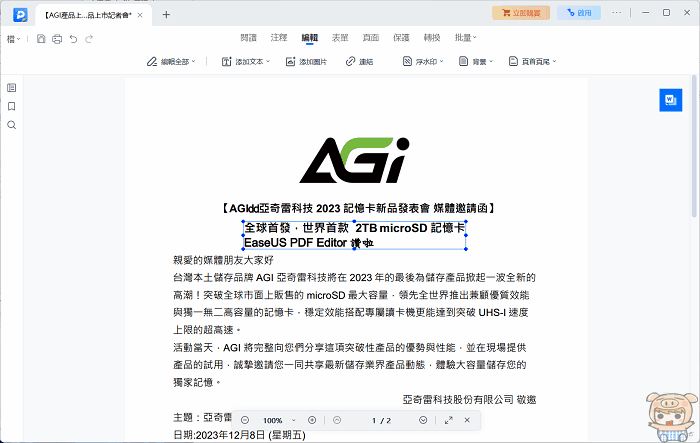Click the 立即購買 buy now button

pyautogui.click(x=521, y=13)
